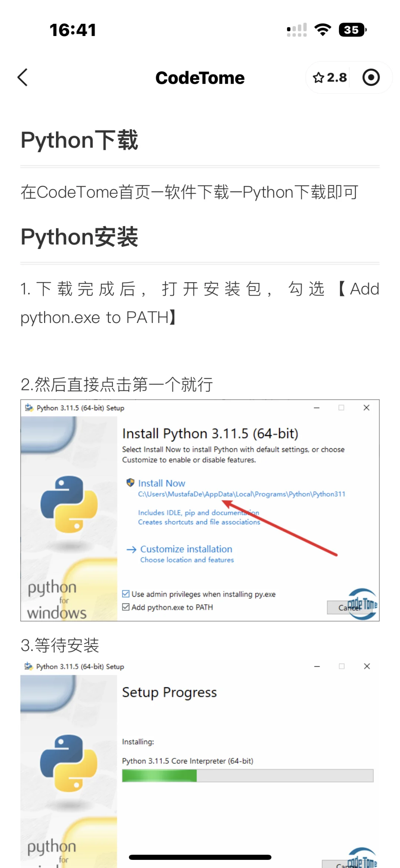
Task: Tap the CodeTome page title
Action: 200,78
